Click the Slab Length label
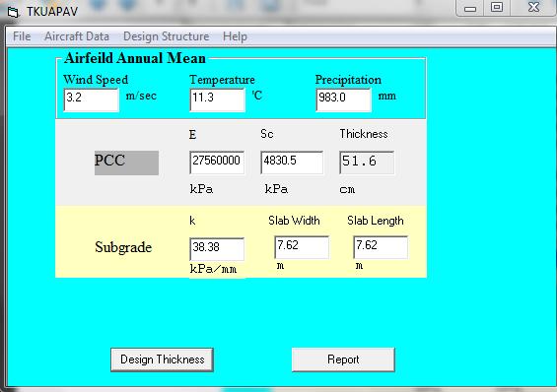The height and width of the screenshot is (392, 557). (376, 221)
